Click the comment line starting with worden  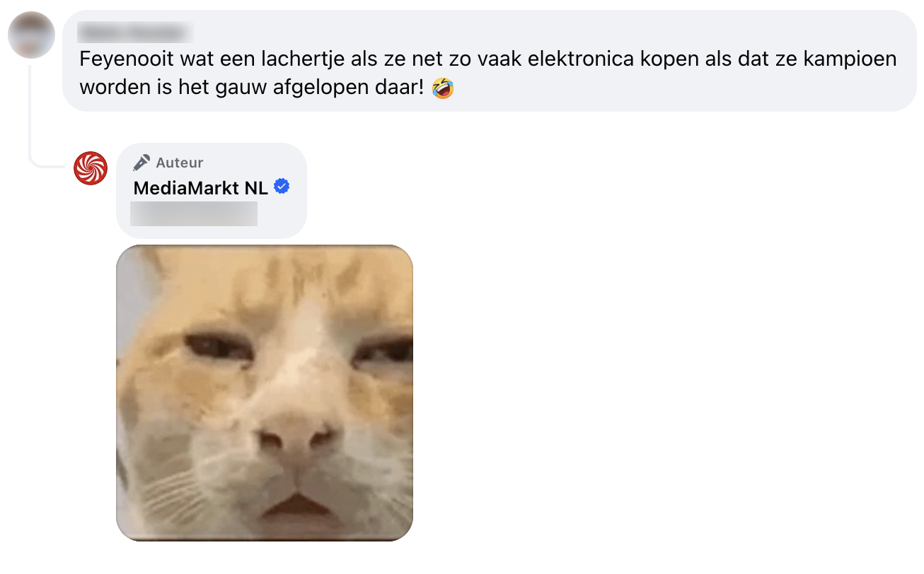[x=267, y=88]
